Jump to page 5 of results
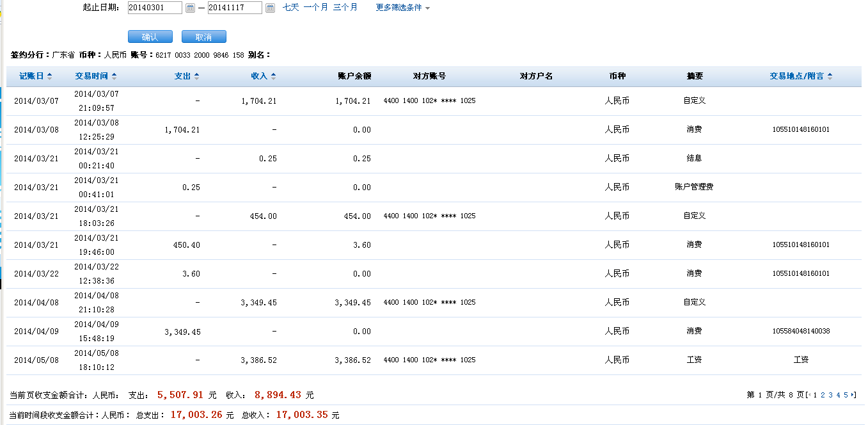 (846, 395)
